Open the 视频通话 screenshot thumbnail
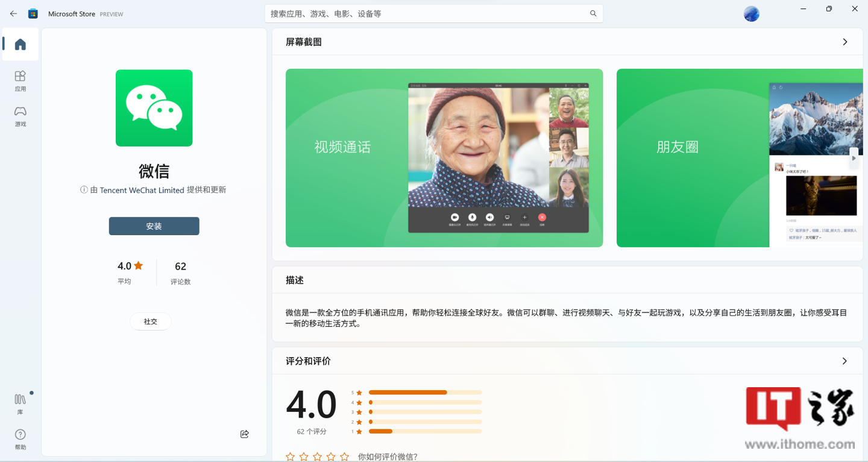This screenshot has width=868, height=462. tap(444, 158)
